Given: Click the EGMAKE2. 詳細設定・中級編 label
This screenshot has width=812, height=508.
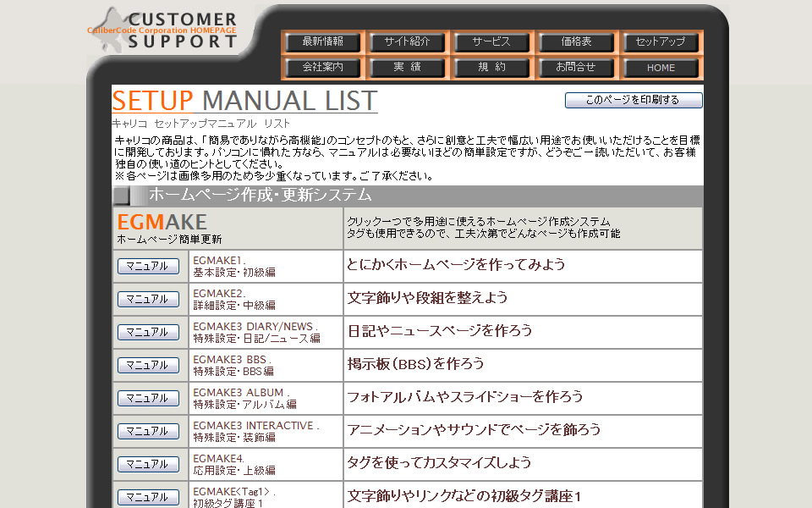Looking at the screenshot, I should coord(234,299).
